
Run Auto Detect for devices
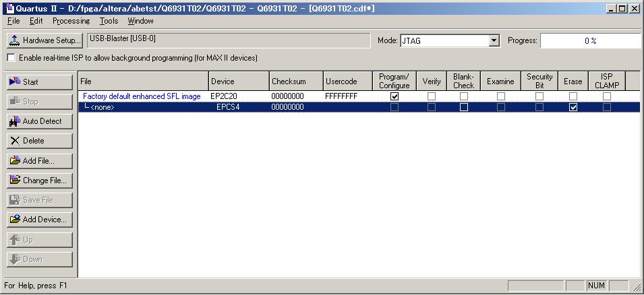tap(39, 121)
